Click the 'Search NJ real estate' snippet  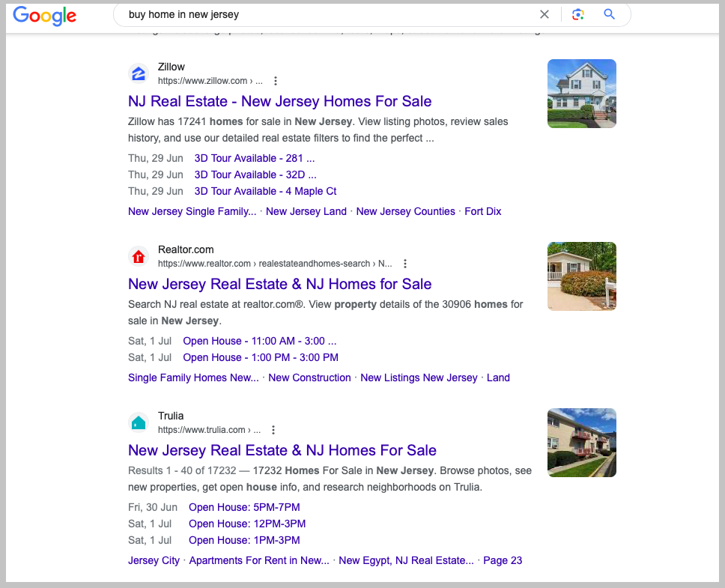(x=326, y=312)
